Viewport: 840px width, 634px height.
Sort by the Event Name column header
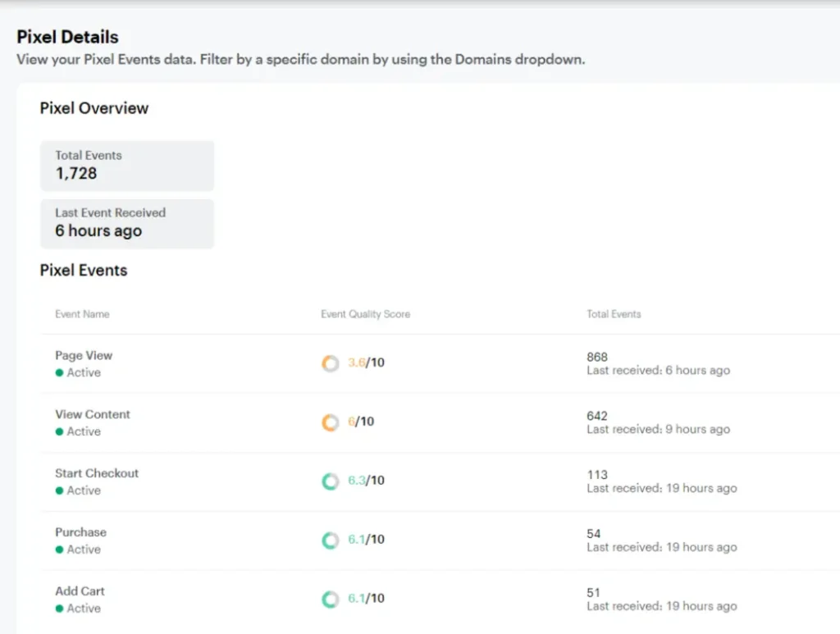coord(82,314)
